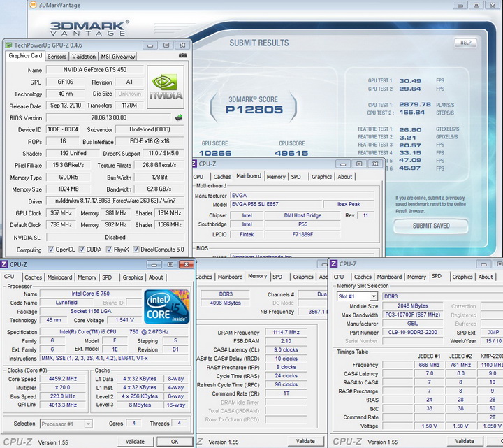Click the CPU Score value 49615
This screenshot has height=448, width=503.
(x=291, y=153)
